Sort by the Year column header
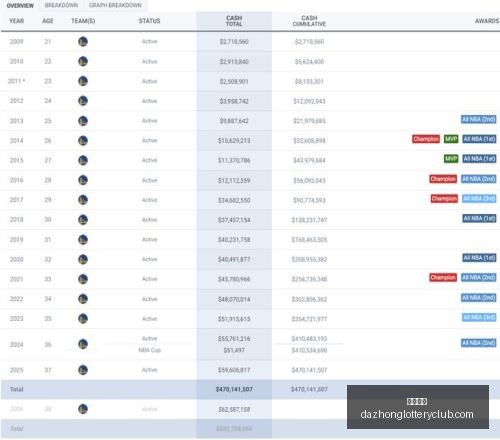Viewport: 500px width, 440px height. [16, 21]
